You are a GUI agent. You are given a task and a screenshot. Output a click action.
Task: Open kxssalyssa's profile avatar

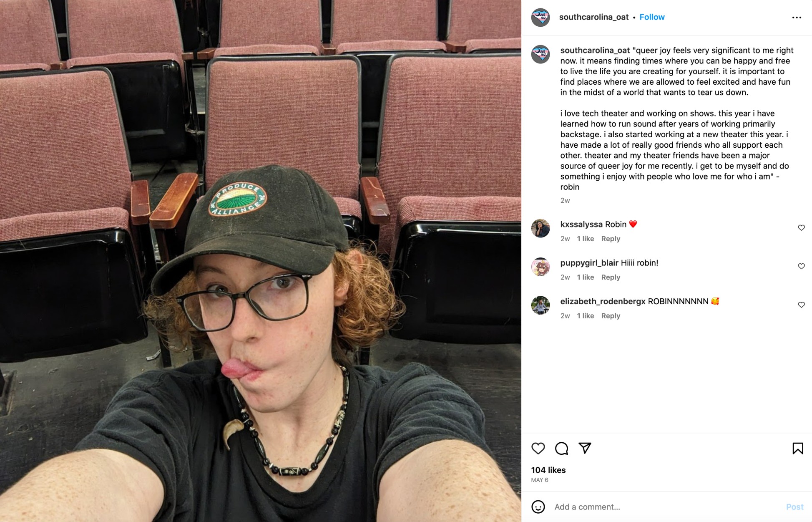[x=540, y=228]
